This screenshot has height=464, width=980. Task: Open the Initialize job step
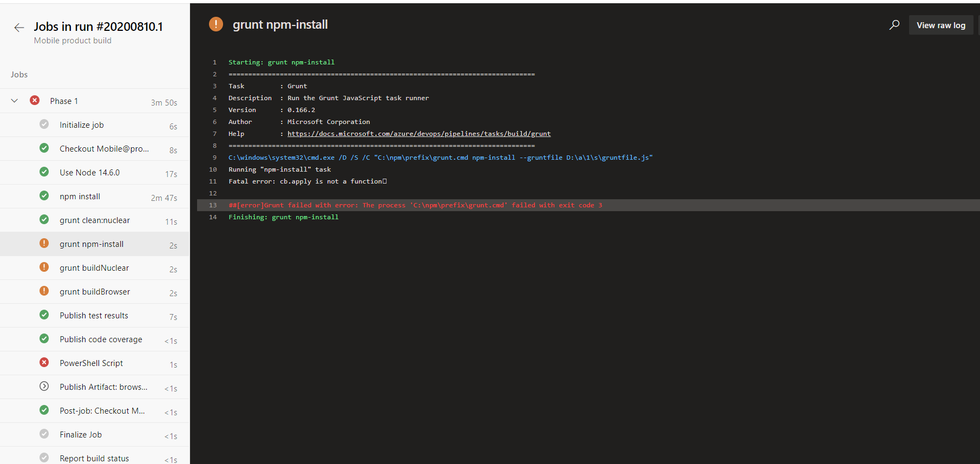click(x=95, y=125)
